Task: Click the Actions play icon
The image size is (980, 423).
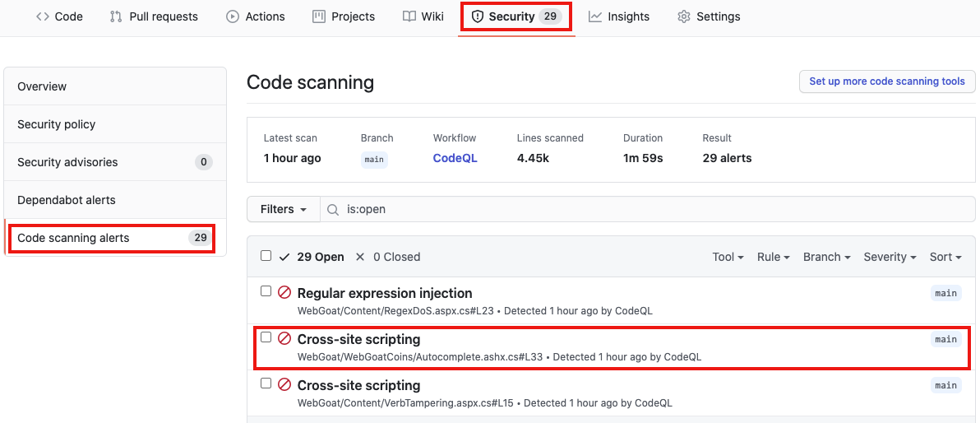Action: click(233, 17)
